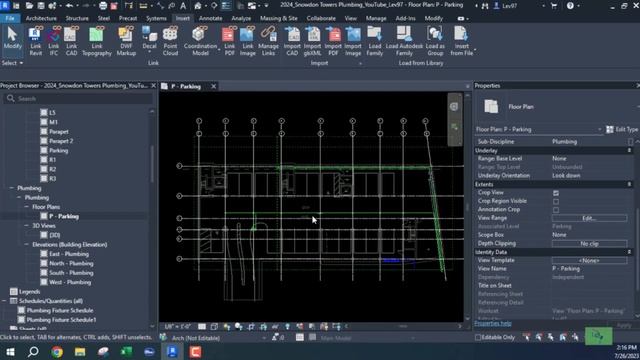The width and height of the screenshot is (640, 360).
Task: Open Excel from taskbar
Action: click(x=126, y=351)
